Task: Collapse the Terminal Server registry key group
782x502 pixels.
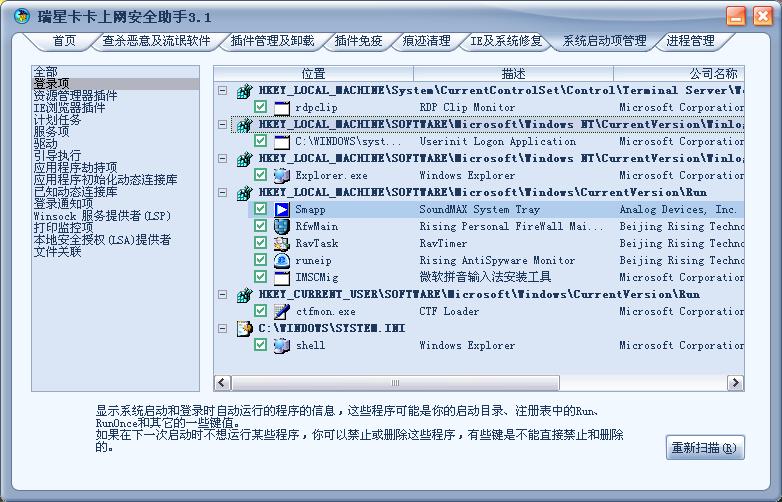Action: (x=222, y=90)
